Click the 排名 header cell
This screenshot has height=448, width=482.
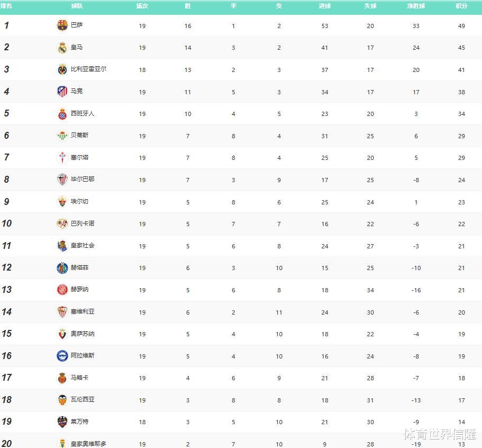tap(6, 6)
